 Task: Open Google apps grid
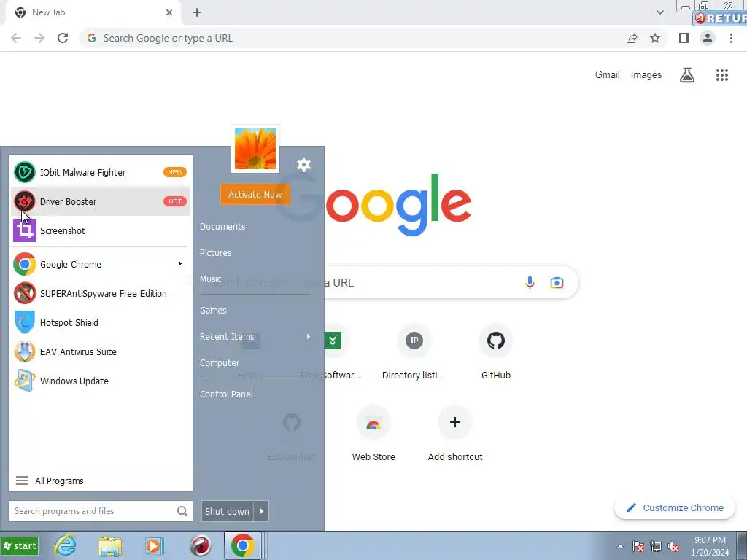coord(722,75)
